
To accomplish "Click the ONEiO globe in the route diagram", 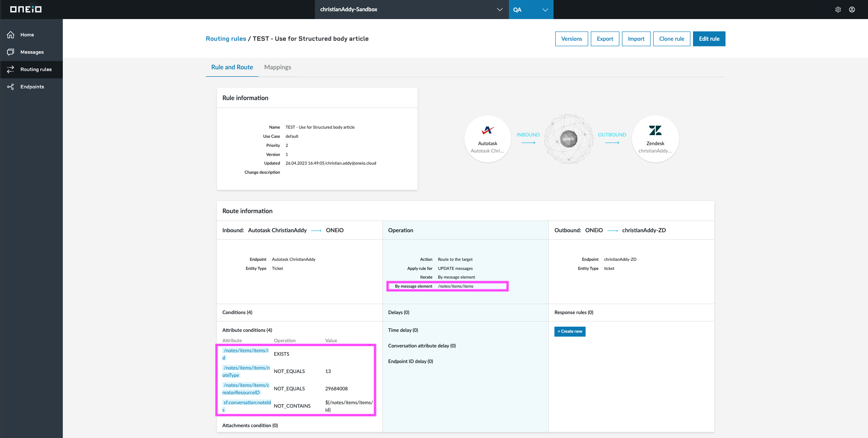I will coord(569,139).
